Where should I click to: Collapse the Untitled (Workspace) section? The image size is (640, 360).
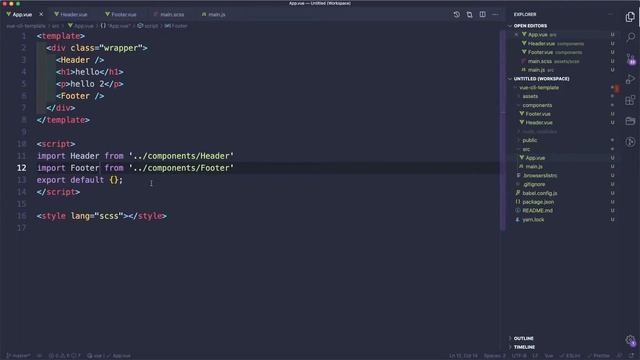(x=541, y=79)
